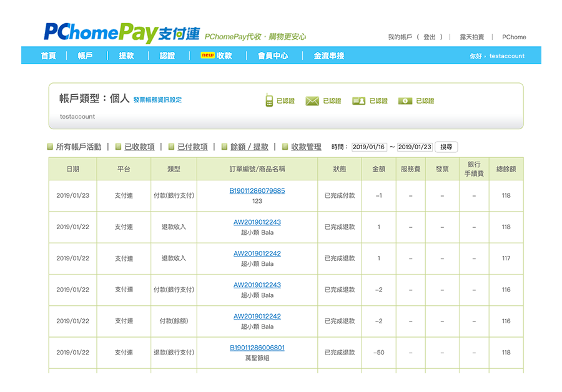This screenshot has height=392, width=562.
Task: Open 金流串接 in the navigation bar
Action: 329,56
